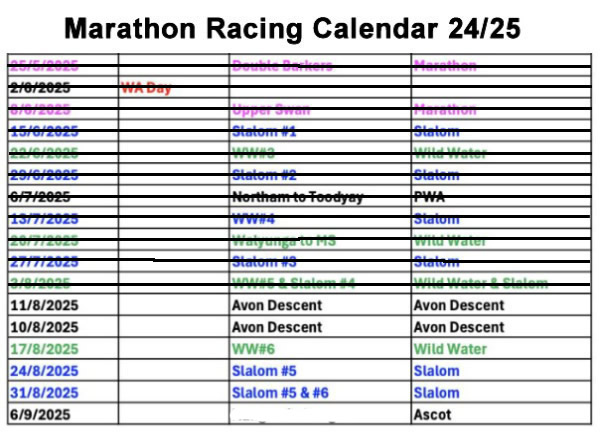Click the Northam to Toodyay event
Screen dimensions: 600x434
pyautogui.click(x=297, y=197)
